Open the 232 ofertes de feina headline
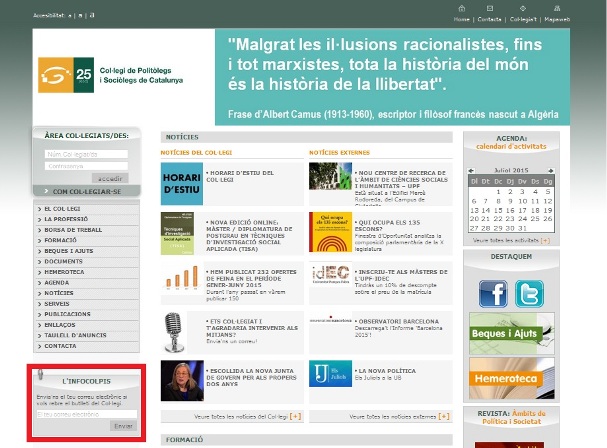The width and height of the screenshot is (607, 448). coord(251,278)
